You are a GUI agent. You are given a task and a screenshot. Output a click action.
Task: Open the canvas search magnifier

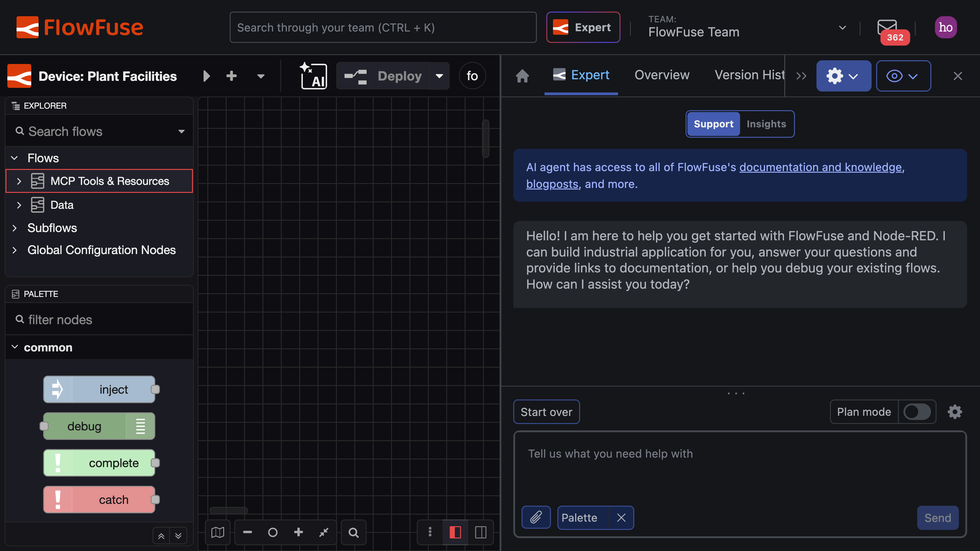354,532
